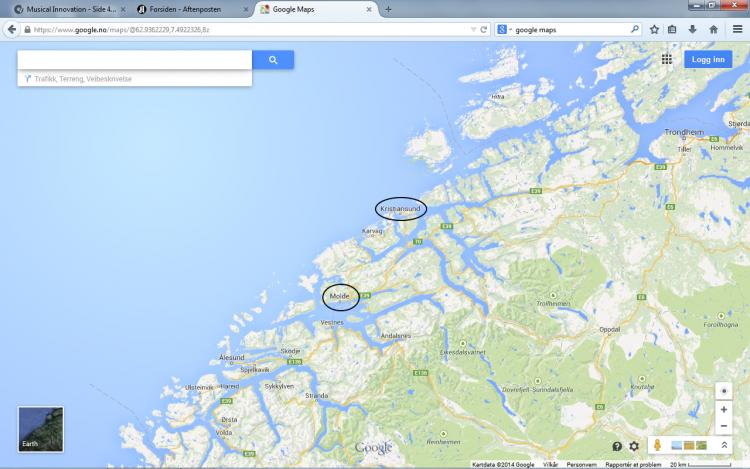The height and width of the screenshot is (469, 750).
Task: Click Stranda label on map
Action: tap(317, 396)
